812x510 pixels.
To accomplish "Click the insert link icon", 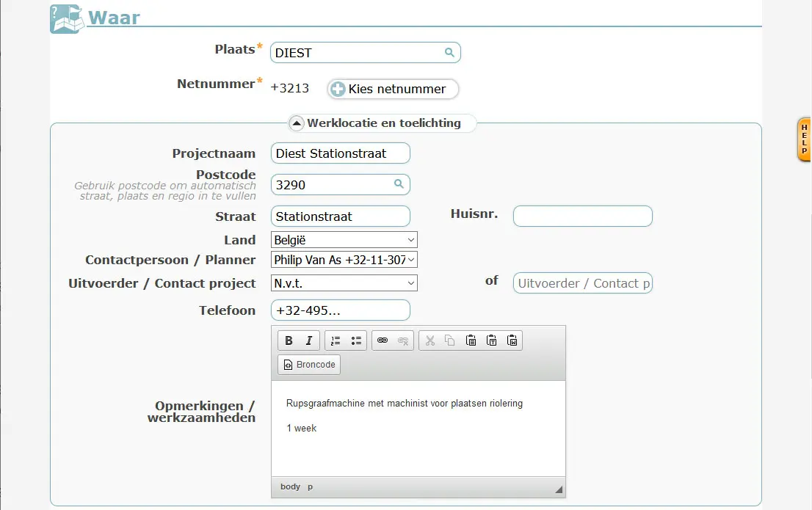I will (x=382, y=340).
